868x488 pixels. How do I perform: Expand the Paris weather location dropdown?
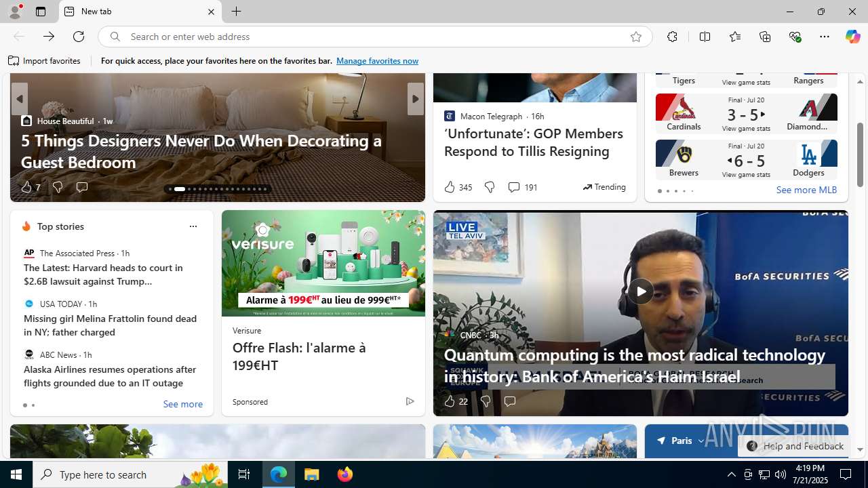tap(701, 441)
